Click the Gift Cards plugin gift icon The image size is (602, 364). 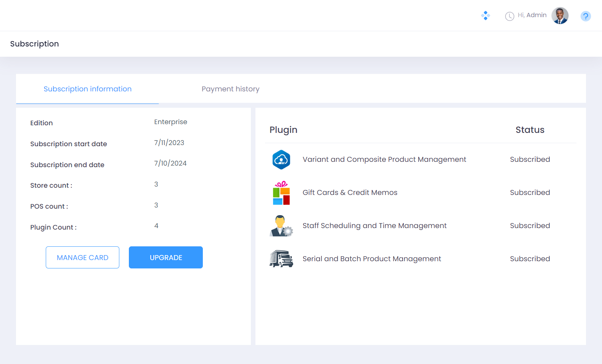[x=281, y=193]
